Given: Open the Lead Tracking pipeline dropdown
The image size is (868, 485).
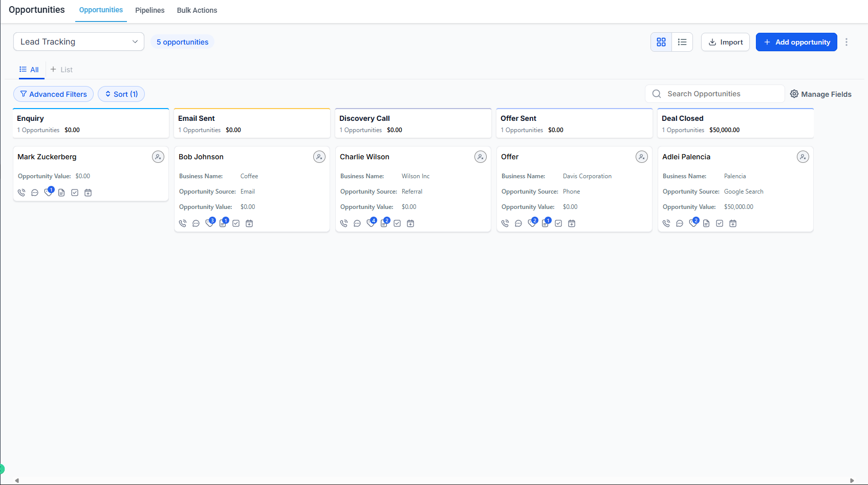Looking at the screenshot, I should tap(78, 41).
